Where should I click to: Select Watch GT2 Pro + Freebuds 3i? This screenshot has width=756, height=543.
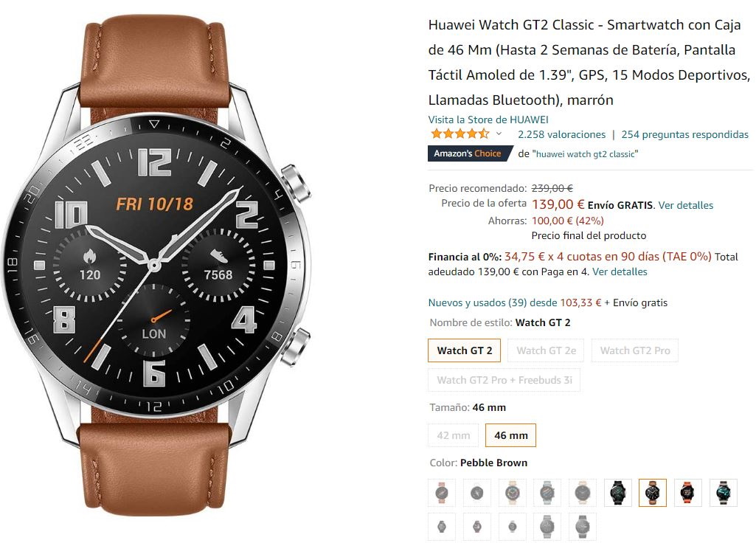coord(504,380)
